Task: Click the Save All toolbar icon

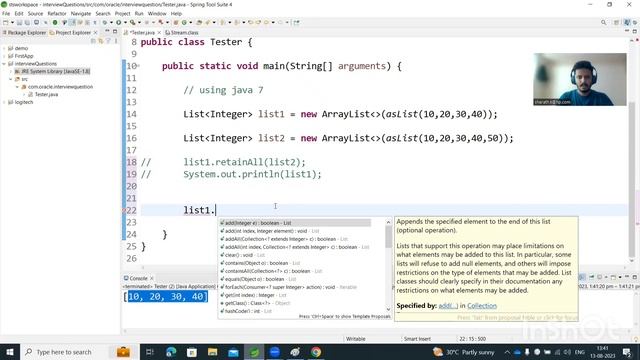Action: [27, 22]
